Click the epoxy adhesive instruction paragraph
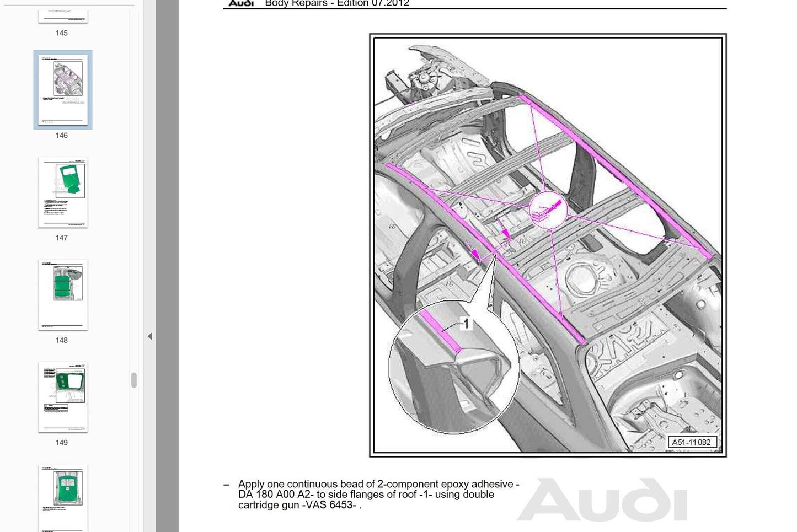 point(378,495)
